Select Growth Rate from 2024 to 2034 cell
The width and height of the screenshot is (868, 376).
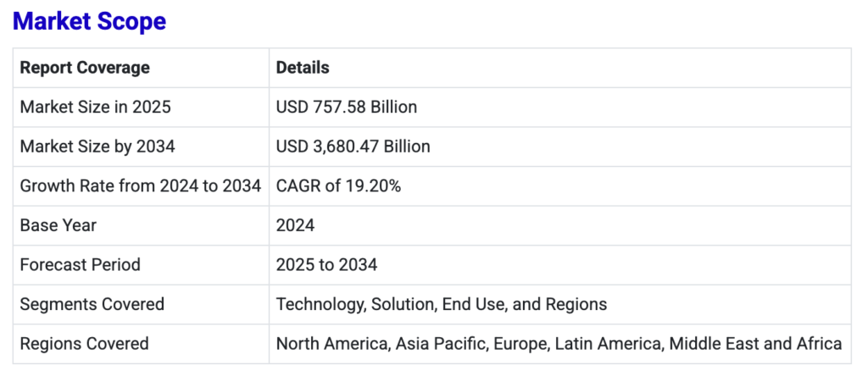click(141, 185)
